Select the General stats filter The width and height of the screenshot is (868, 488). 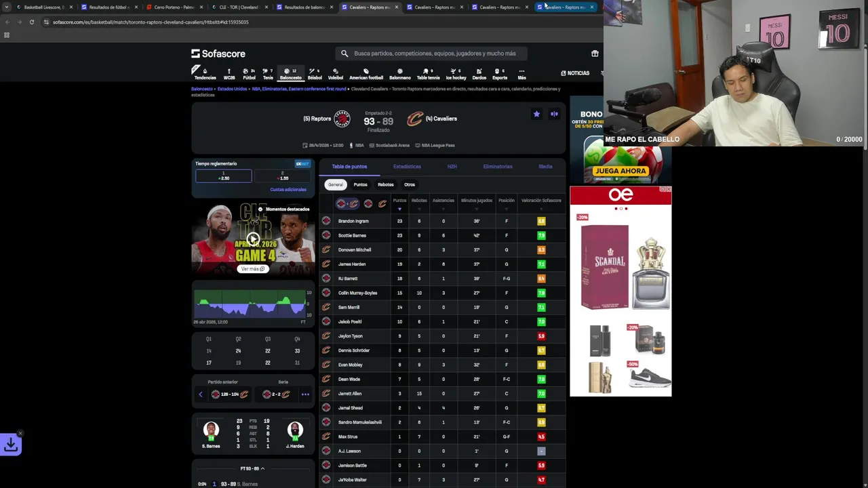(336, 184)
